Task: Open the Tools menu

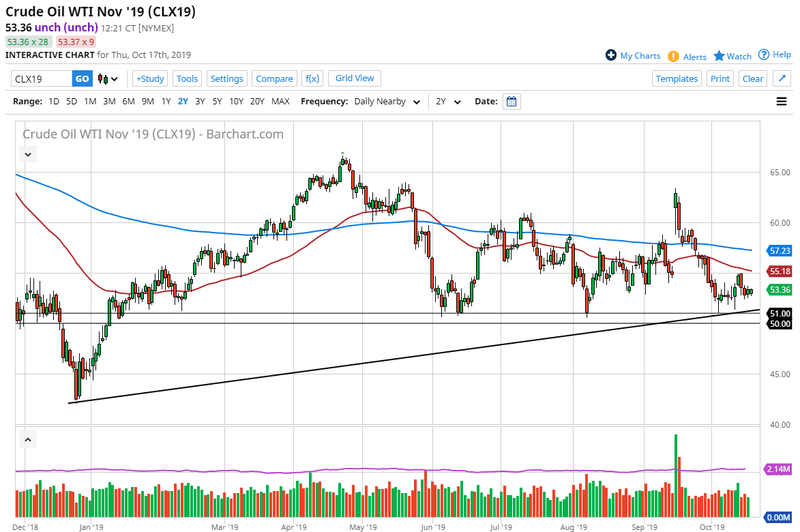Action: pyautogui.click(x=187, y=78)
